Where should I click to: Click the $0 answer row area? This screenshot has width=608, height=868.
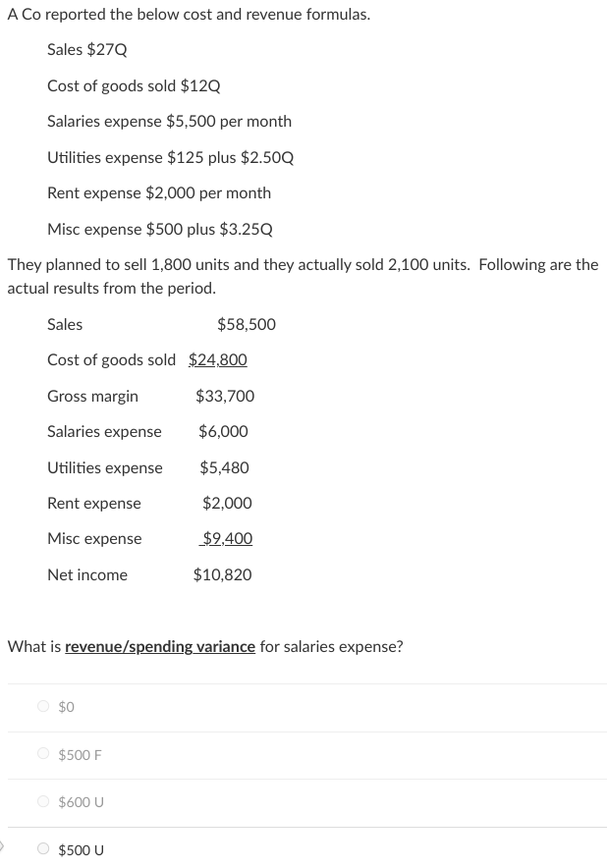point(295,706)
